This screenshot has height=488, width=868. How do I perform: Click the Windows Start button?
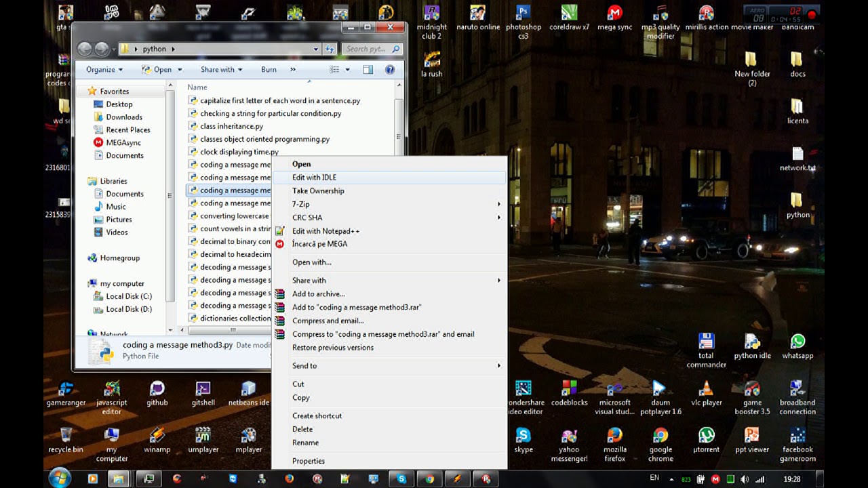60,479
